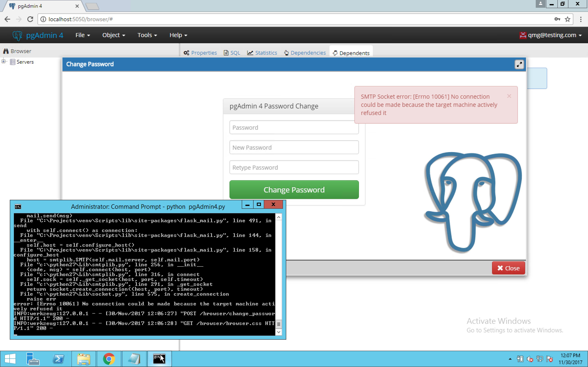Switch to the Statistics tab
This screenshot has height=367, width=588.
tap(262, 53)
